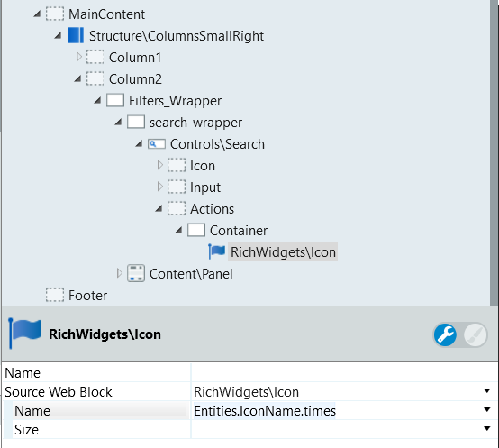Select the Input placeholder tree item
The image size is (499, 448).
point(205,187)
